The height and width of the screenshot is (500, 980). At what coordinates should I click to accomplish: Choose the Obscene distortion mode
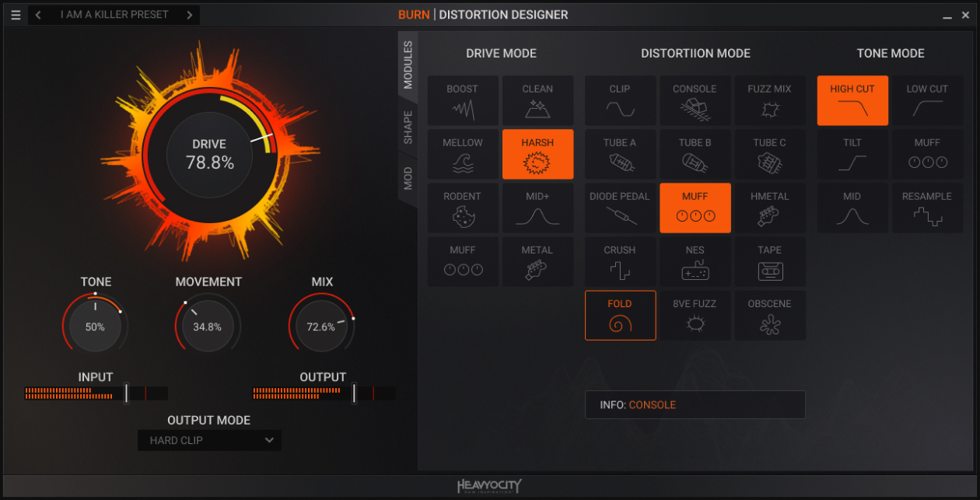pos(770,315)
